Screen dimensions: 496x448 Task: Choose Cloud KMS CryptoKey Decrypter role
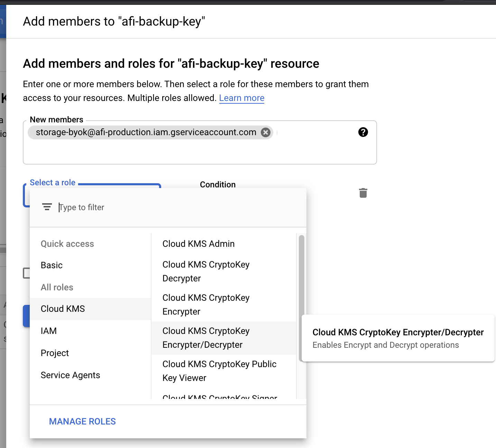coord(224,271)
